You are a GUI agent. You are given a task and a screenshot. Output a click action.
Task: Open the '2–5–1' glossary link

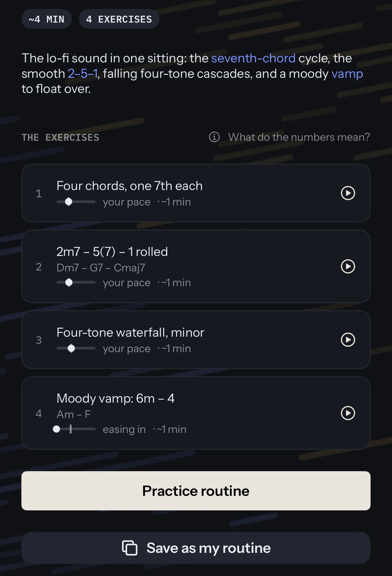point(83,74)
